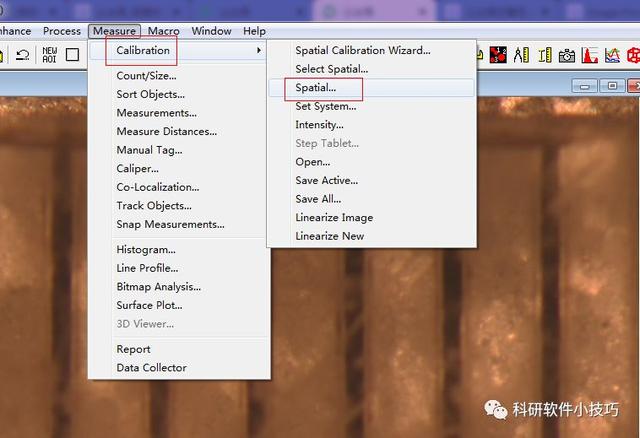Maximize the image document window
Viewport: 640px width, 438px height.
tap(612, 86)
